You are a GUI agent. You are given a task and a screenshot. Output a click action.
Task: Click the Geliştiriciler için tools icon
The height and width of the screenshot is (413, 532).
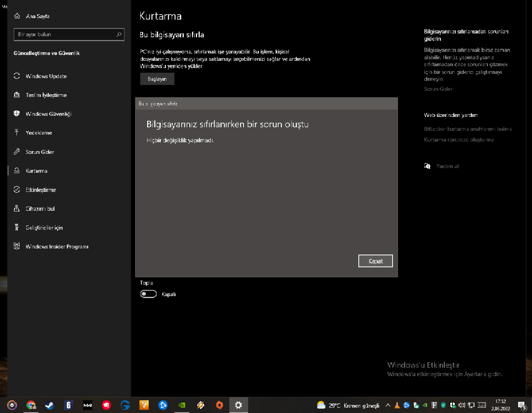[17, 227]
